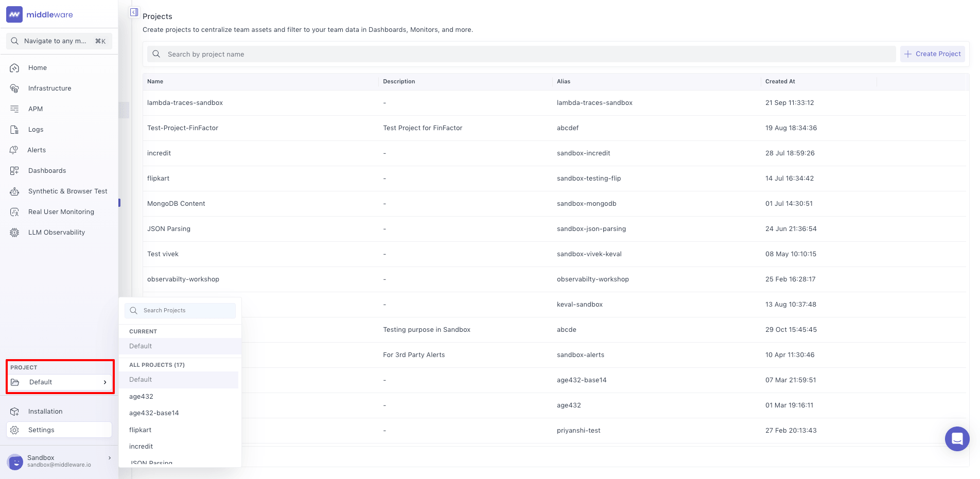Click the Create Project button

point(932,54)
